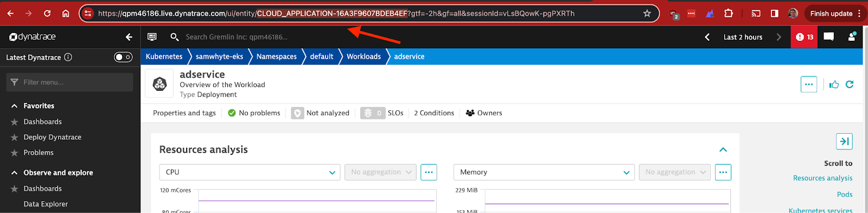868x213 pixels.
Task: Open the Owners section
Action: 484,113
